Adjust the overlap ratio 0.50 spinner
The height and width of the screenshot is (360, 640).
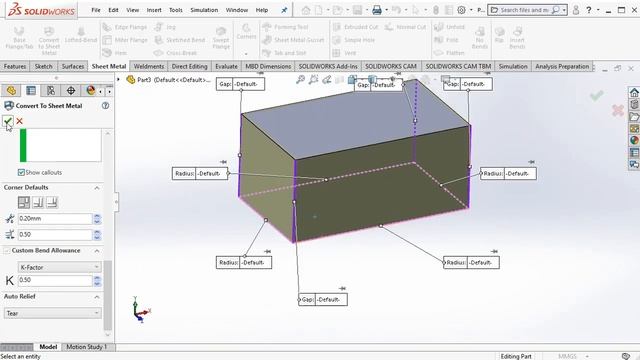click(x=97, y=235)
